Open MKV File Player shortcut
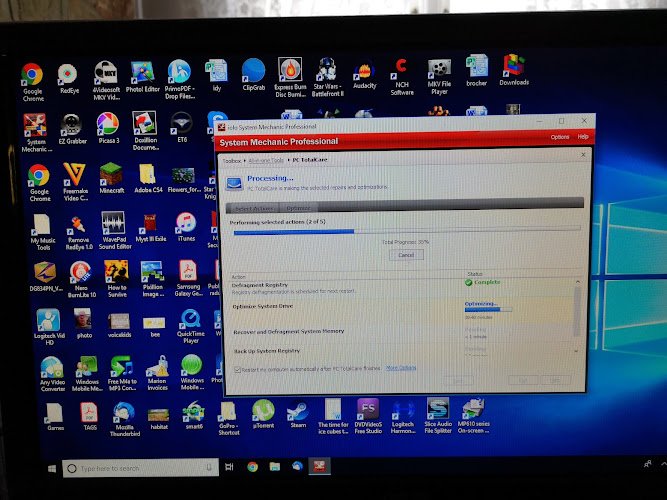Image resolution: width=667 pixels, height=500 pixels. [x=439, y=77]
